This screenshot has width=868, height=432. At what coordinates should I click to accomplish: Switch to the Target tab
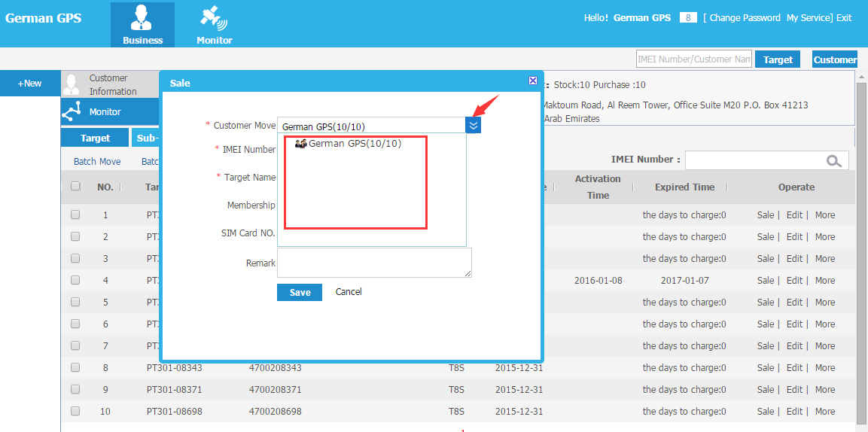click(95, 138)
